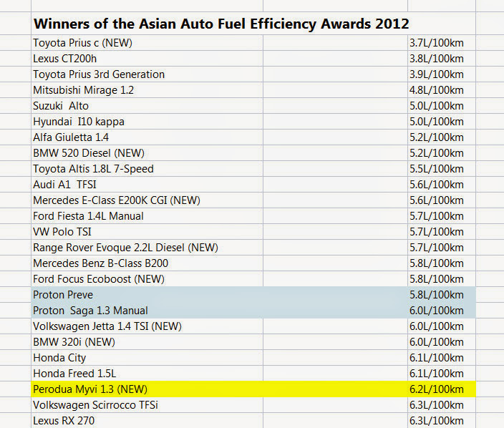504x428 pixels.
Task: Click the 'Ford Focus Ecoboost (NEW)' cell
Action: (147, 279)
